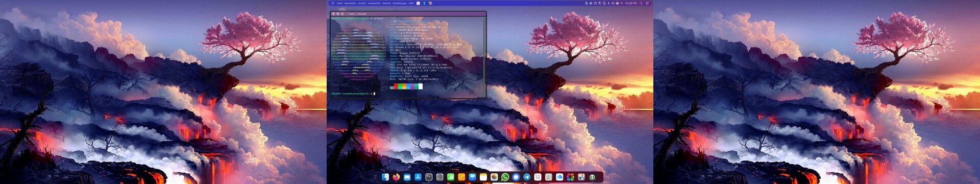Open the terminal icon in dock

click(x=429, y=177)
